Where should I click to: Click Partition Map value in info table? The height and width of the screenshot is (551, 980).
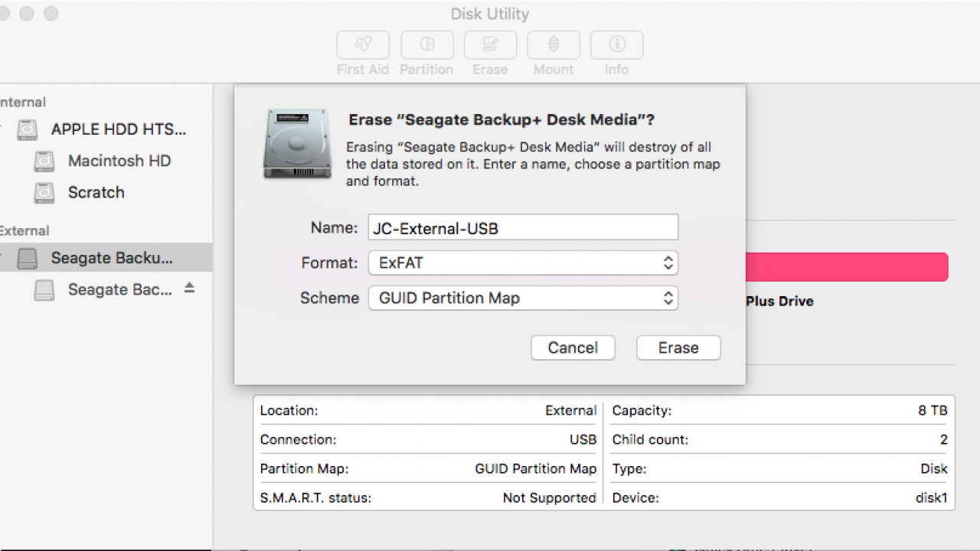[535, 468]
